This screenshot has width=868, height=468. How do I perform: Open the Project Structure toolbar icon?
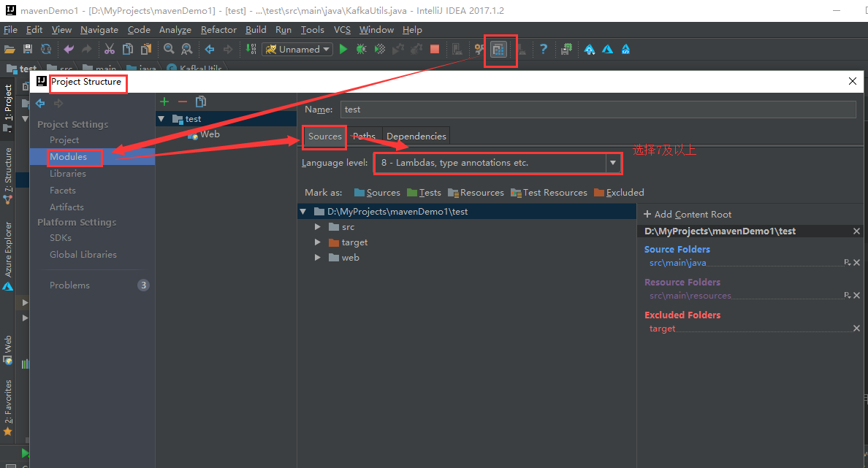pyautogui.click(x=499, y=50)
